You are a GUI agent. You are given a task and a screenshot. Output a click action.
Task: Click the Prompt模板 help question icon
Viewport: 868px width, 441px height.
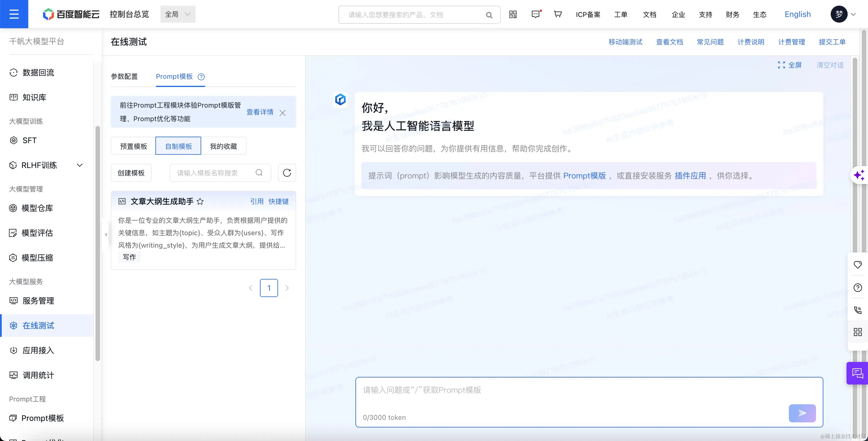click(x=201, y=77)
